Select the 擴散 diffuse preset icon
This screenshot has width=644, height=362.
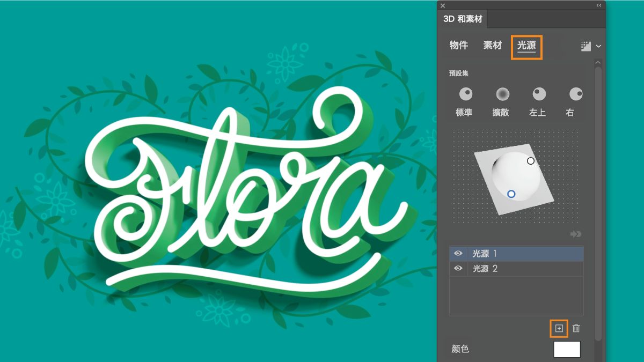click(x=502, y=94)
